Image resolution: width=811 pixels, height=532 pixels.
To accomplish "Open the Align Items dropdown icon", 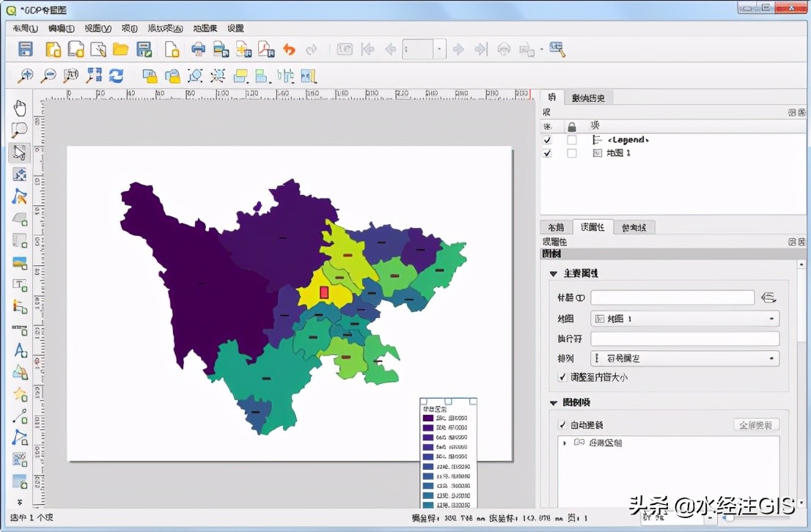I will click(263, 76).
